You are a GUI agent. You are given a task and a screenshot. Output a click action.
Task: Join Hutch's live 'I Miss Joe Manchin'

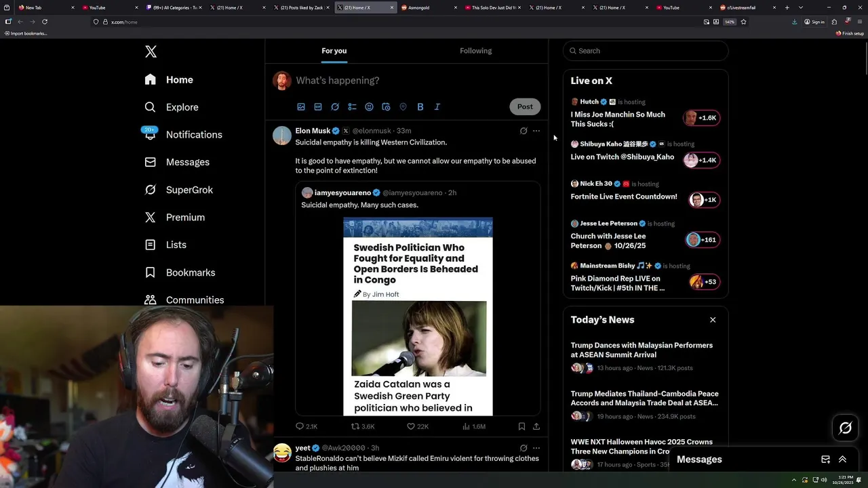pos(646,113)
